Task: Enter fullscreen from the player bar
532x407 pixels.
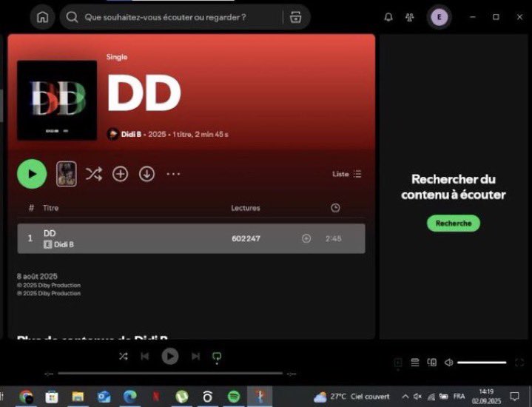Action: point(519,363)
